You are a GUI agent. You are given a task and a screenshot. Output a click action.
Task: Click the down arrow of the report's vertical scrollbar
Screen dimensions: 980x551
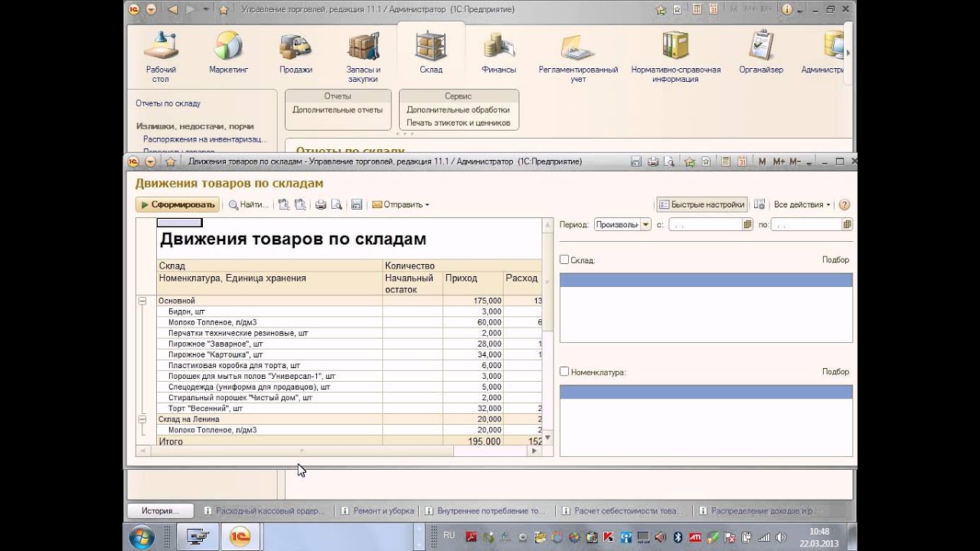(547, 438)
